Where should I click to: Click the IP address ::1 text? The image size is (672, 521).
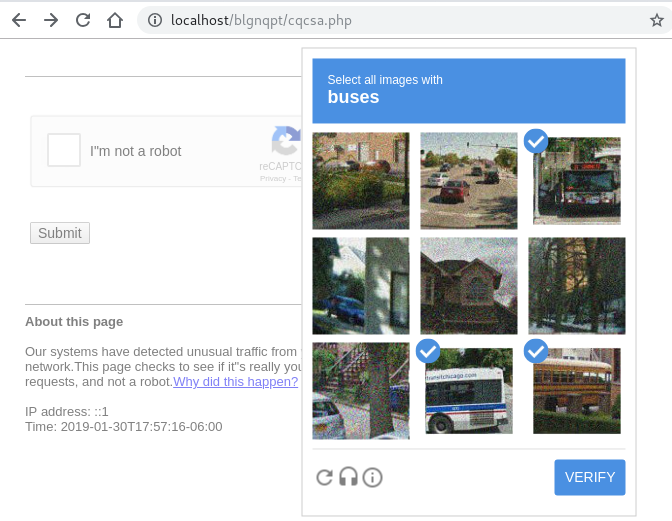pyautogui.click(x=66, y=412)
